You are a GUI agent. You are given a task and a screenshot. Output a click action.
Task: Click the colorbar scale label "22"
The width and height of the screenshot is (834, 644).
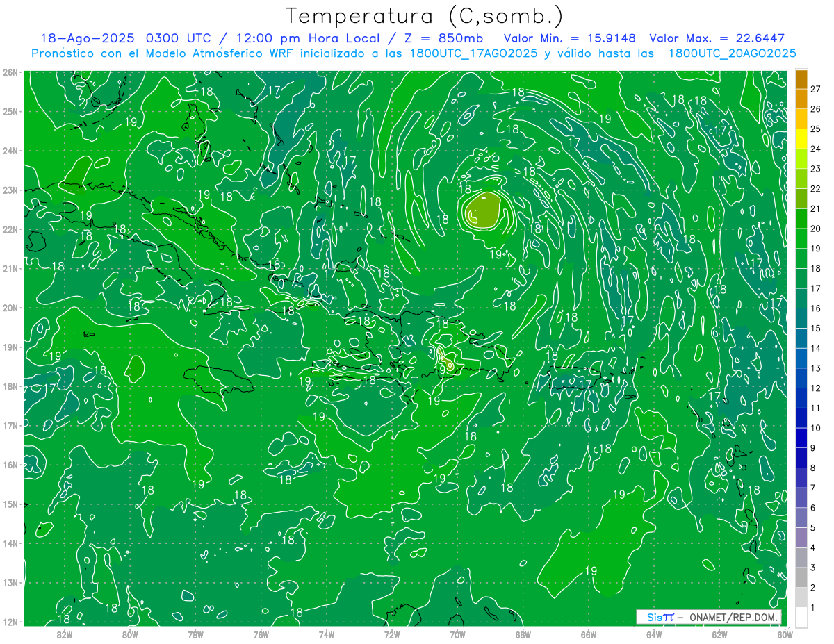[x=816, y=189]
